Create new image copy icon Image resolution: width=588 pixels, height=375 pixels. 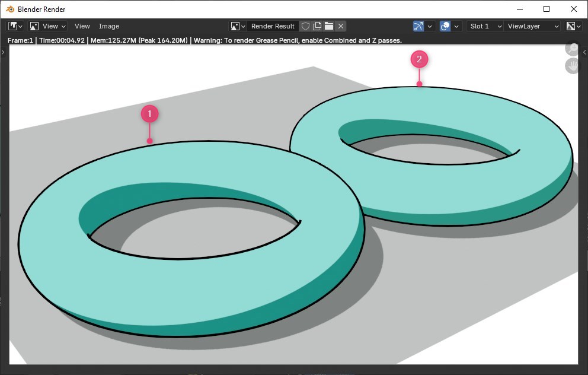click(317, 26)
